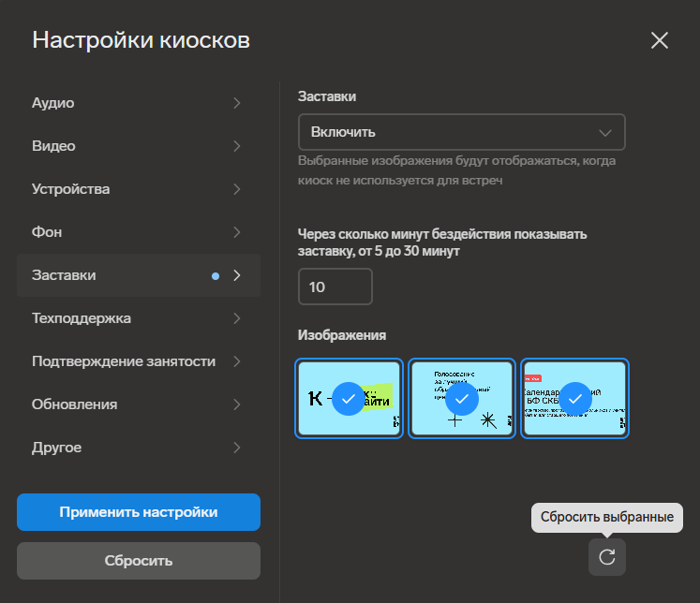Viewport: 700px width, 603px height.
Task: Deselect the first screensaver image checkmark
Action: (x=348, y=399)
